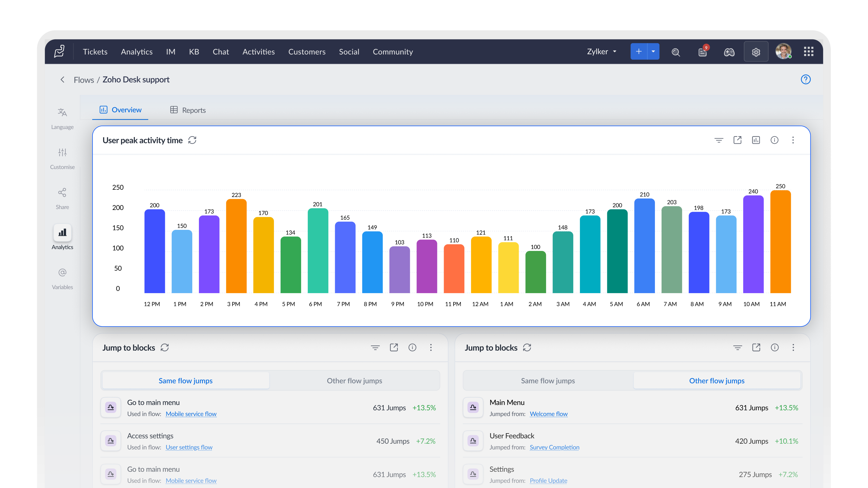
Task: Open Mobile service flow link under first row
Action: pyautogui.click(x=191, y=414)
